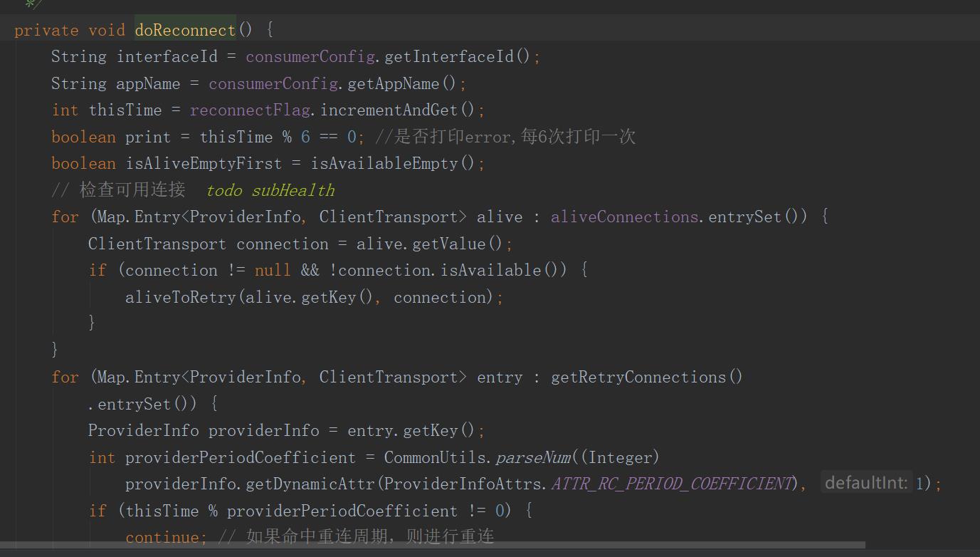Screen dimensions: 980x557
Task: Click the entry loop variable declaration
Action: (x=500, y=377)
